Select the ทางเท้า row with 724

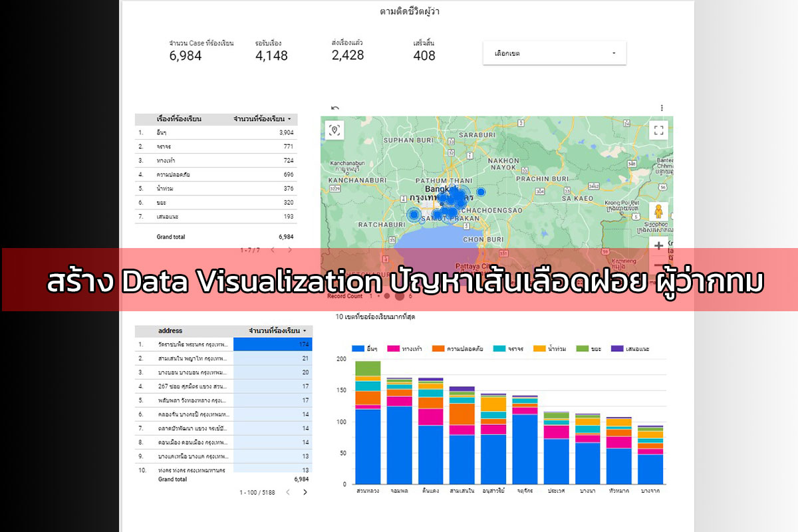pos(215,161)
